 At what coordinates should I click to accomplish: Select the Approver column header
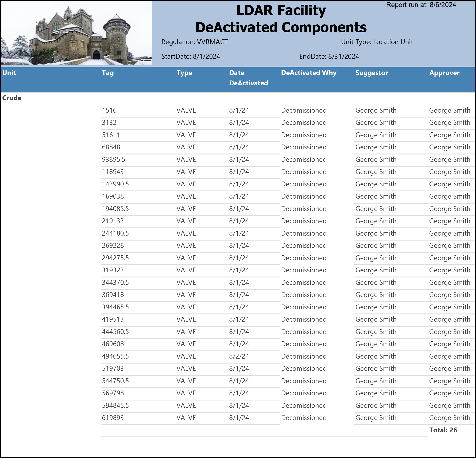point(444,73)
